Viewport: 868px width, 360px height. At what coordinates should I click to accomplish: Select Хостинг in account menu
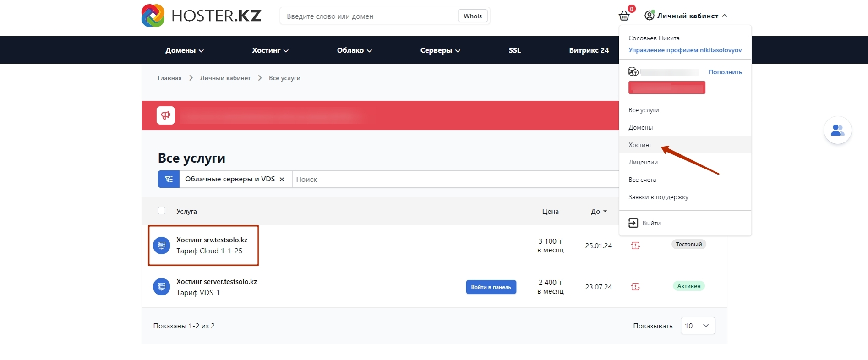pos(685,145)
